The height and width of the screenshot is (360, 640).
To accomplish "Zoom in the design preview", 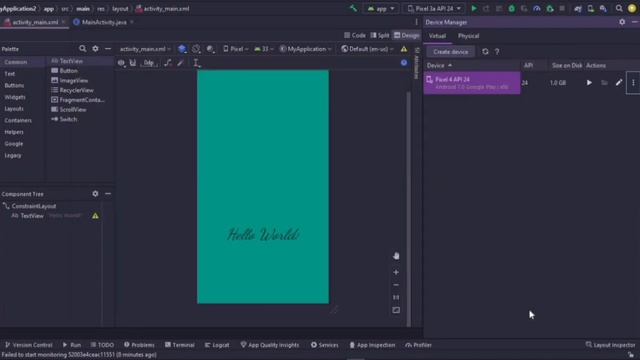I will 396,272.
